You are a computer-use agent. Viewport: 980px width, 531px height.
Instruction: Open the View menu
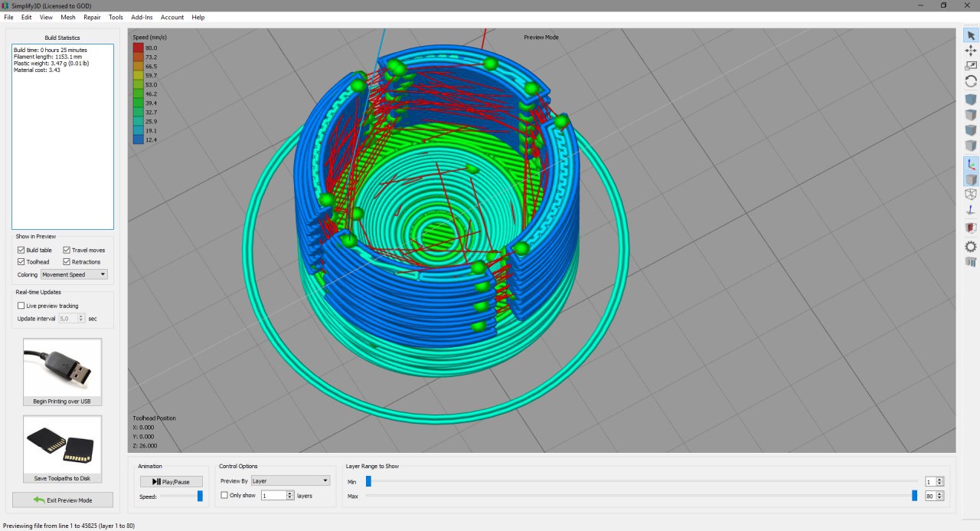point(47,17)
